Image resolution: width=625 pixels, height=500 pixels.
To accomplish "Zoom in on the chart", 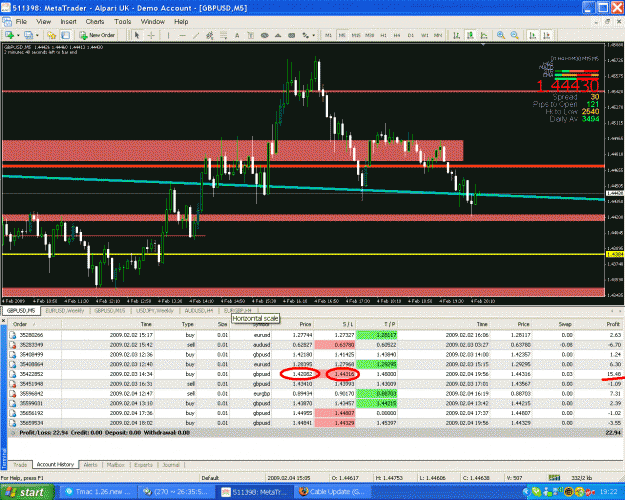I will coord(501,35).
